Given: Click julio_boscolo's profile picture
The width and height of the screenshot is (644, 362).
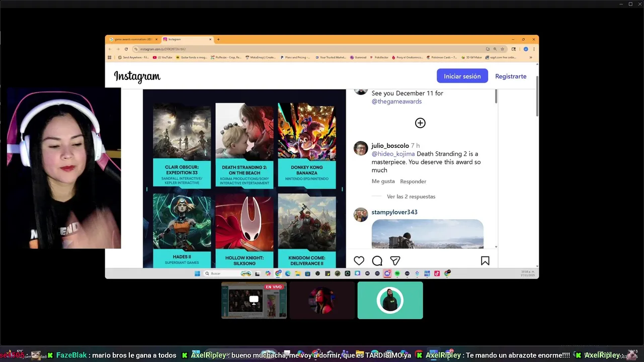Looking at the screenshot, I should pyautogui.click(x=361, y=148).
